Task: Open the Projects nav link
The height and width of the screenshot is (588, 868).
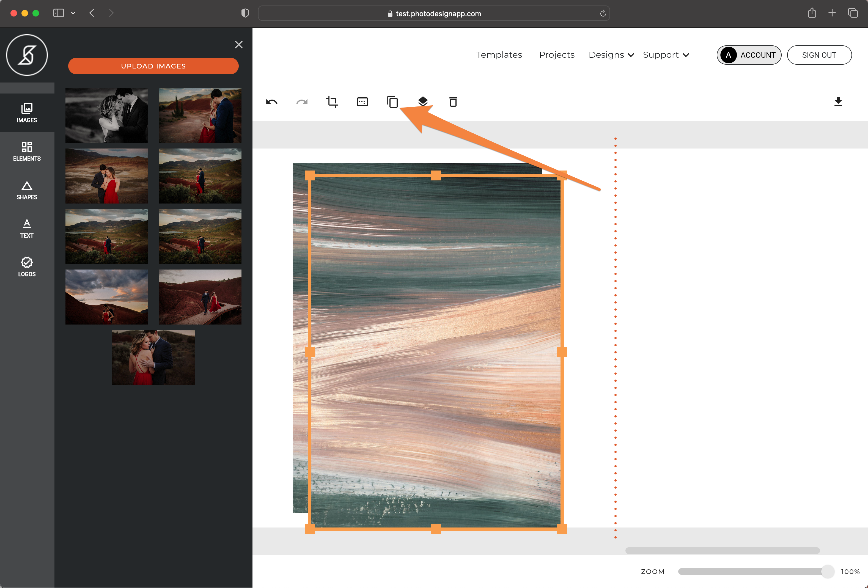Action: coord(556,55)
